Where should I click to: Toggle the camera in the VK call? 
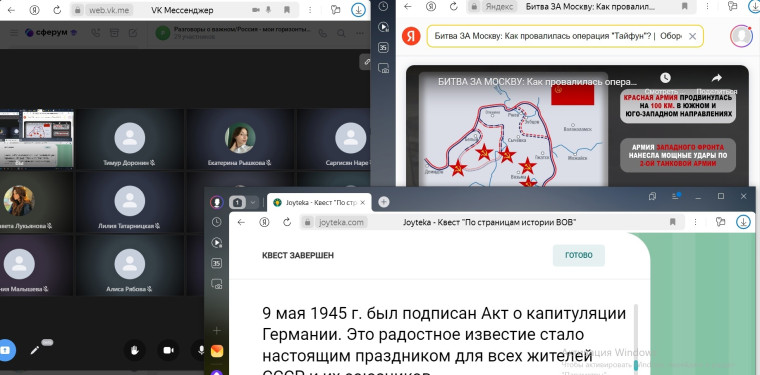click(x=168, y=350)
